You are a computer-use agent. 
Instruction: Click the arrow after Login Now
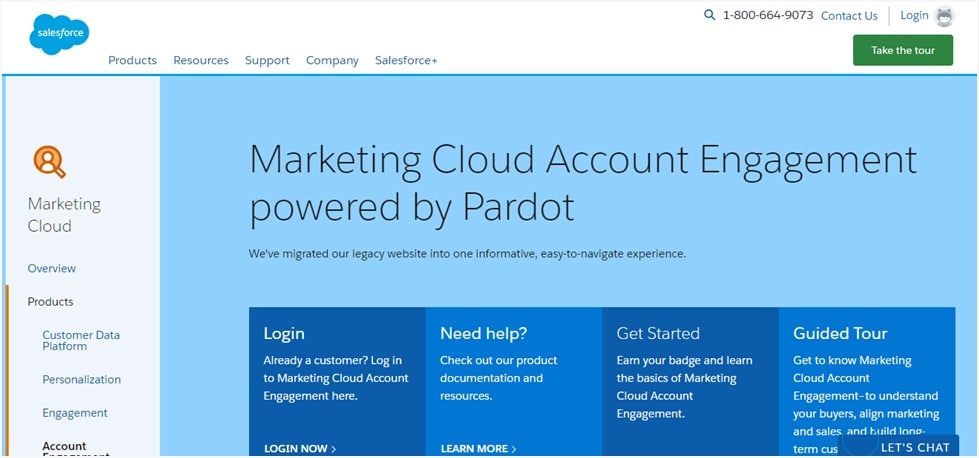pos(333,449)
